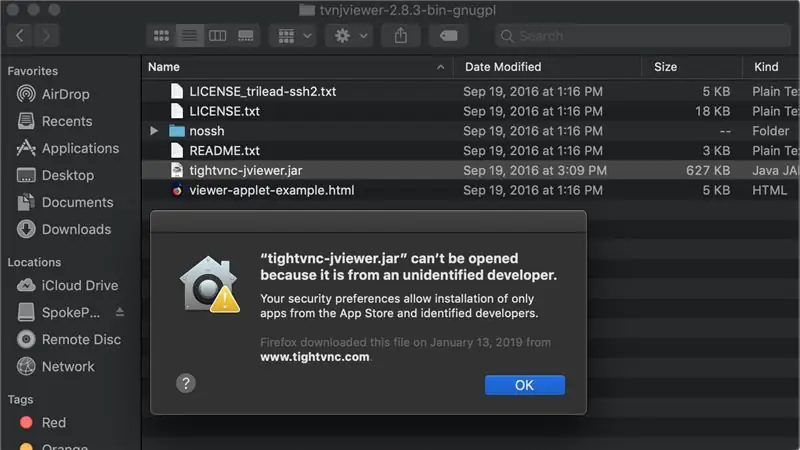Open iCloud Drive in the sidebar
This screenshot has height=450, width=800.
coord(67,285)
